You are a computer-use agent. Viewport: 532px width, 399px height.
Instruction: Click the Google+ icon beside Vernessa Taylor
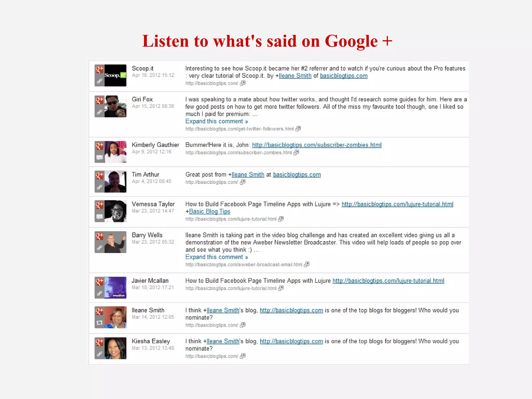coord(99,205)
